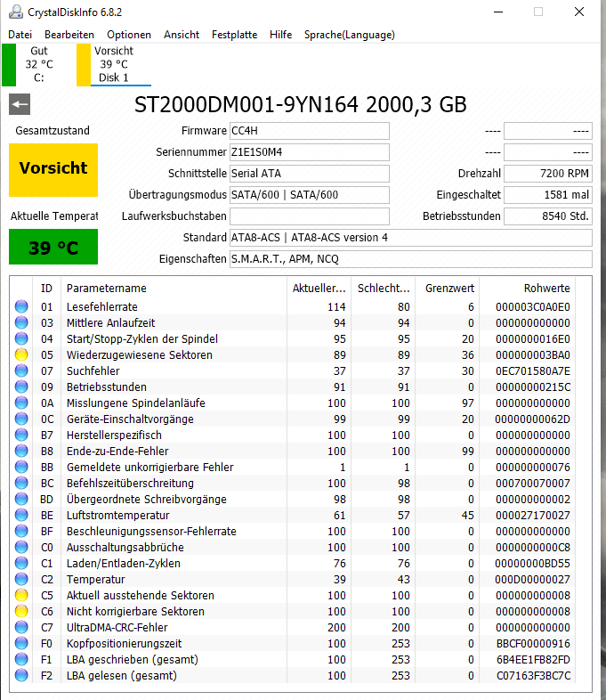Click the Schlecht... column header
This screenshot has width=606, height=700.
pos(383,289)
